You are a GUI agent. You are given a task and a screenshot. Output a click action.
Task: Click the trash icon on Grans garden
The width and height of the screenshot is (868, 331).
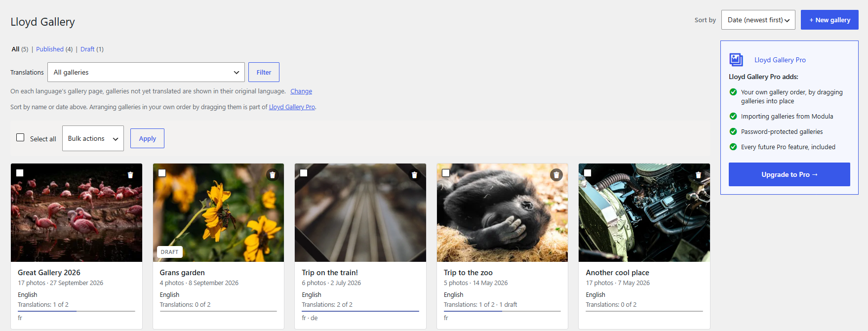(x=273, y=175)
